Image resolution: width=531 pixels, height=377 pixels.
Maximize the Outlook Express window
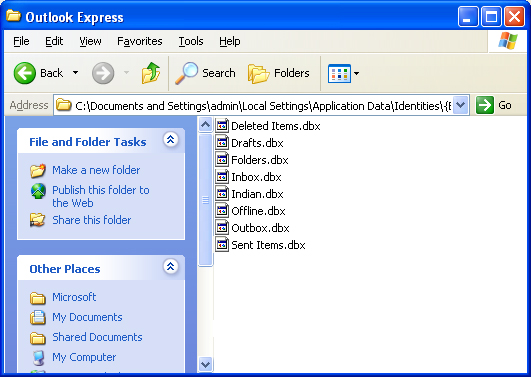click(491, 17)
